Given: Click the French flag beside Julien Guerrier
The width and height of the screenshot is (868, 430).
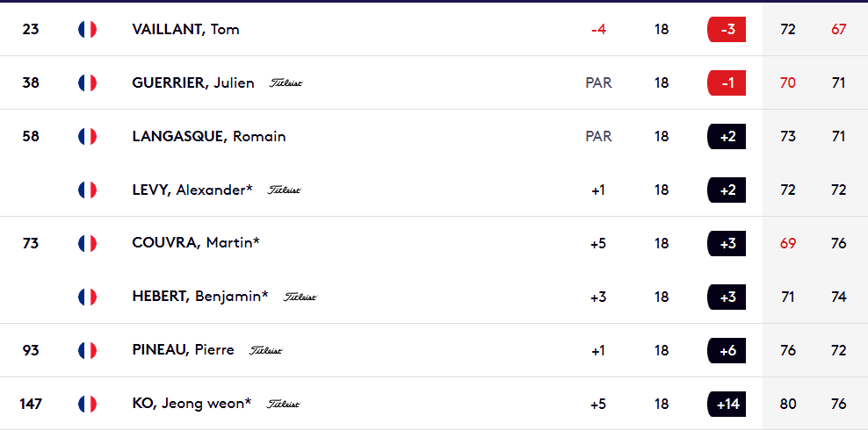Looking at the screenshot, I should 88,82.
